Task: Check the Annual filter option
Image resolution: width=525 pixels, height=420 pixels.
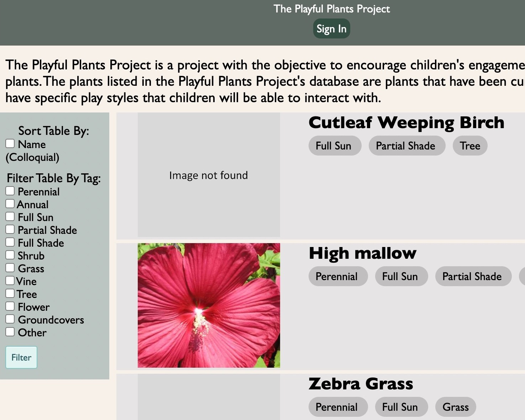Action: tap(10, 204)
